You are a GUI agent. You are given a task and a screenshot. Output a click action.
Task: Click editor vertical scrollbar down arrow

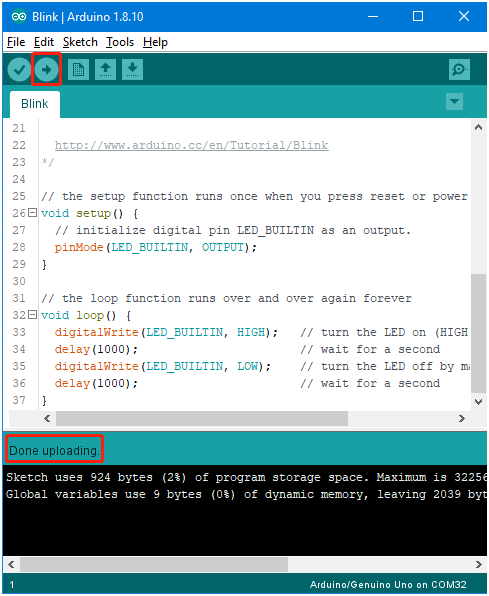(478, 401)
